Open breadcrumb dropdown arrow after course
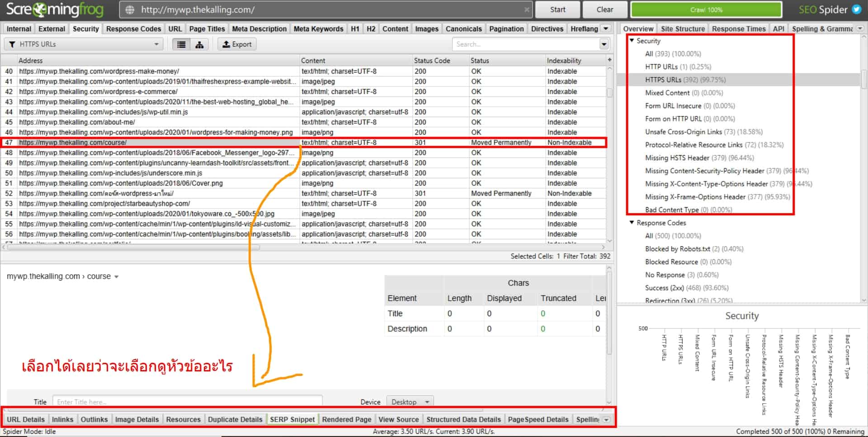 116,277
